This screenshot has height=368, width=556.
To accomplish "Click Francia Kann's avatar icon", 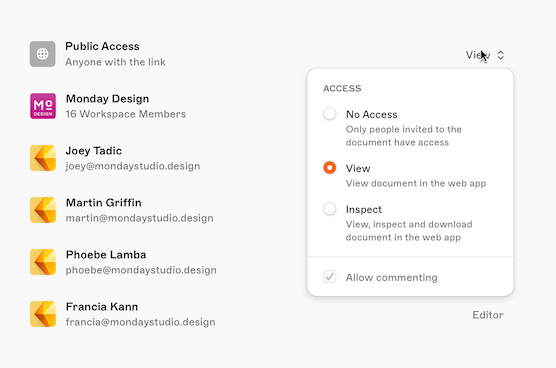I will (x=43, y=314).
